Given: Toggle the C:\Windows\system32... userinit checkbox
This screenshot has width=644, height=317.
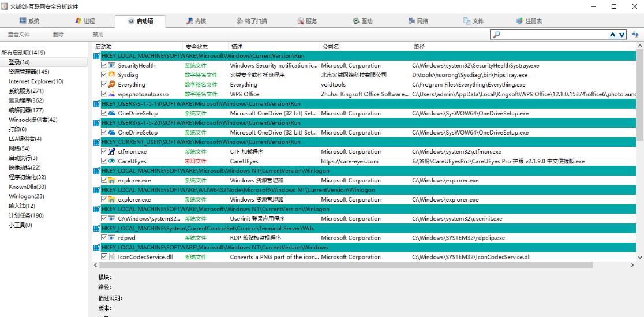Looking at the screenshot, I should point(104,218).
